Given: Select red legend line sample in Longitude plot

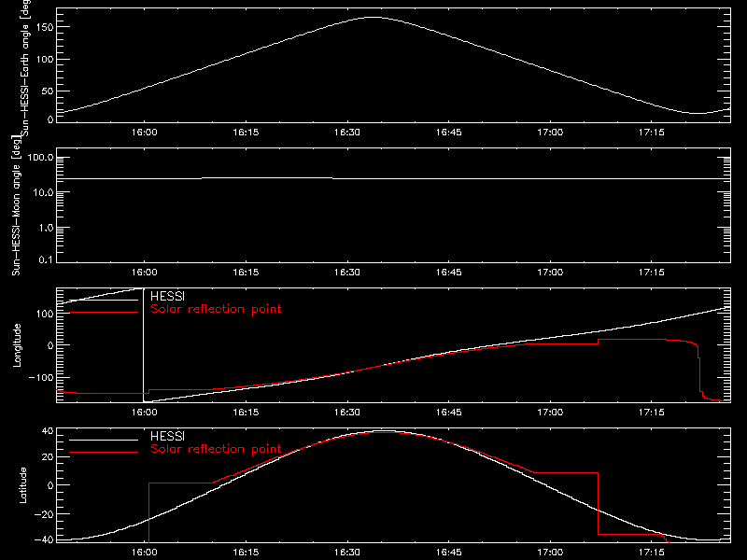Looking at the screenshot, I should pos(104,313).
